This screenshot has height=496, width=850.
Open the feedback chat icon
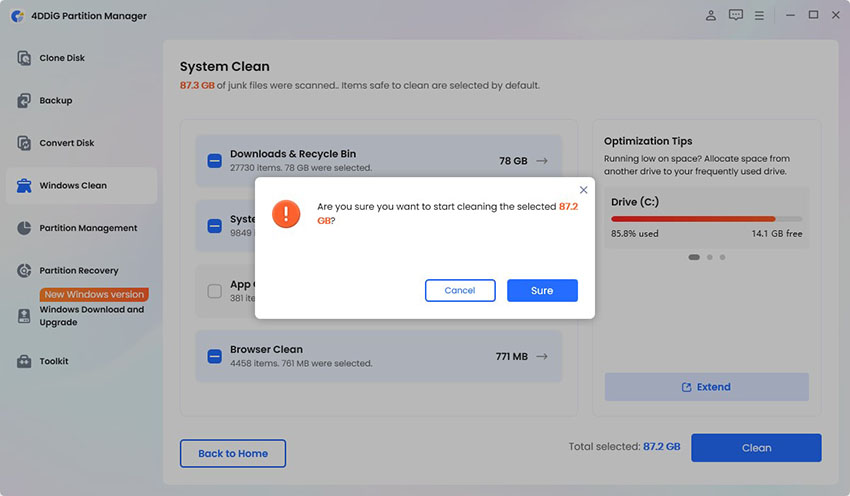[x=736, y=15]
